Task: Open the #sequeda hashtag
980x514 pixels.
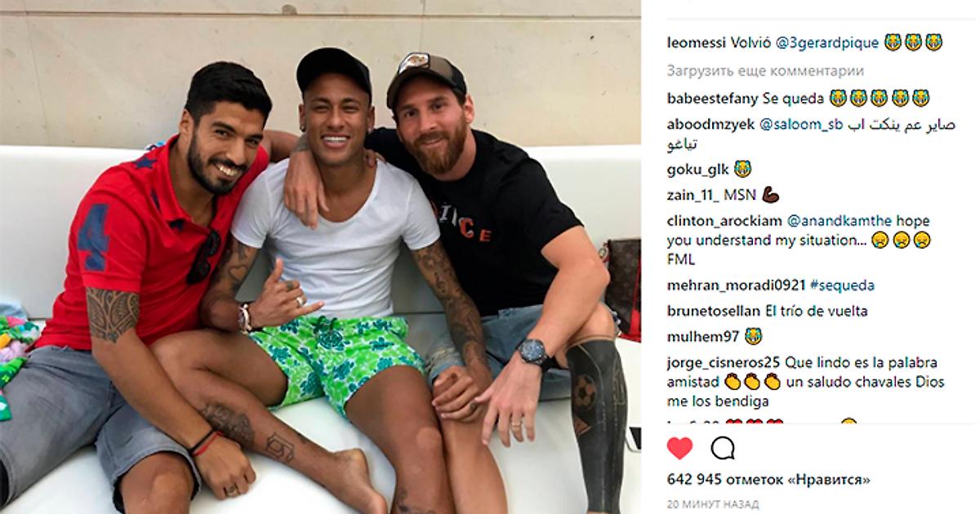Action: click(x=842, y=285)
